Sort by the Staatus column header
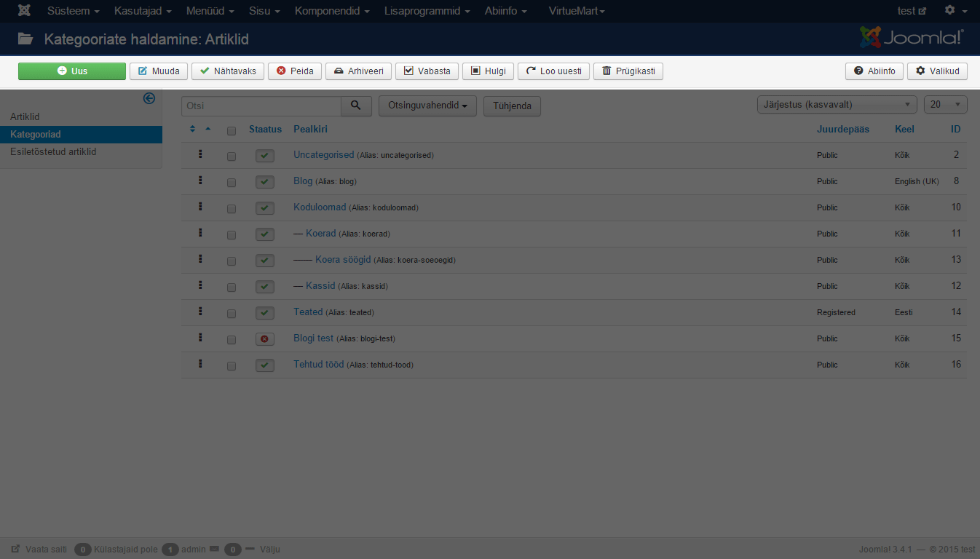 pos(265,129)
